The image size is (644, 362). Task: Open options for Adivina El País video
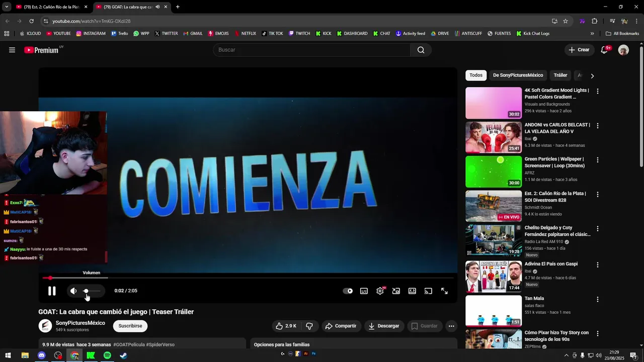point(598,265)
